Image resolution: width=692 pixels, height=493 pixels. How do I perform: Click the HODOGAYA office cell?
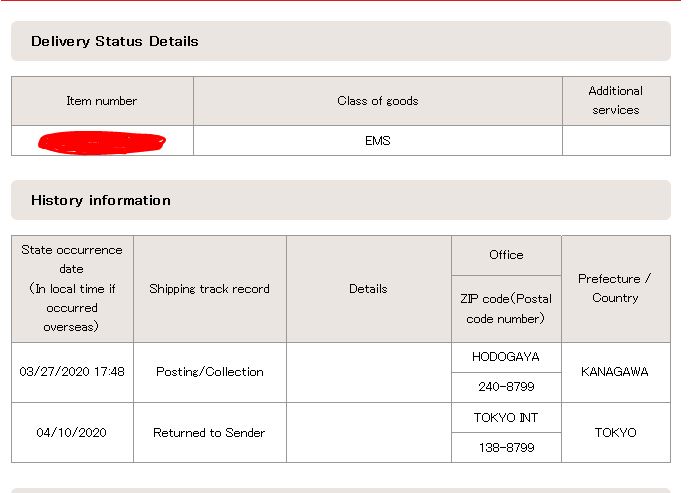pyautogui.click(x=506, y=357)
